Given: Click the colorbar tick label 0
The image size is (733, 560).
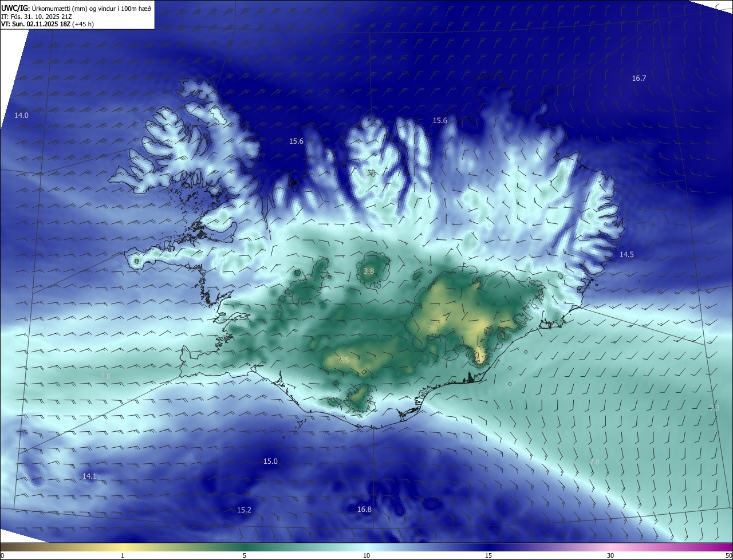Looking at the screenshot, I should click(2, 556).
